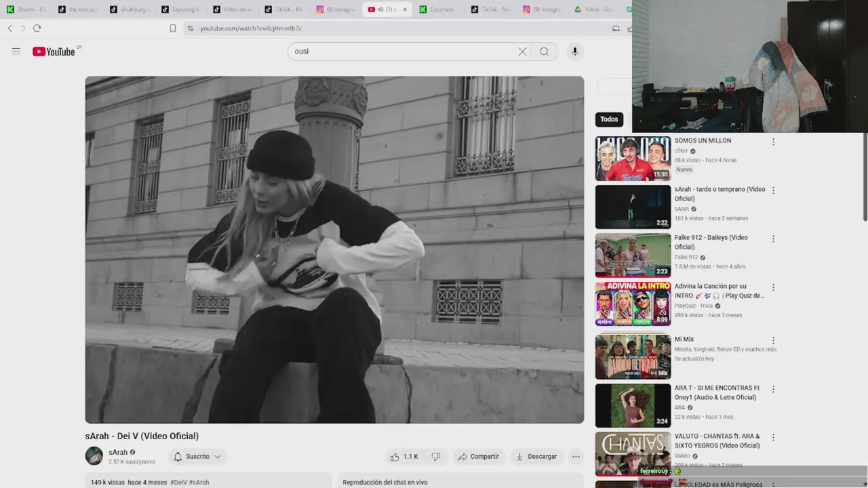The image size is (868, 488).
Task: Go to the YouTube home logo
Action: 54,52
